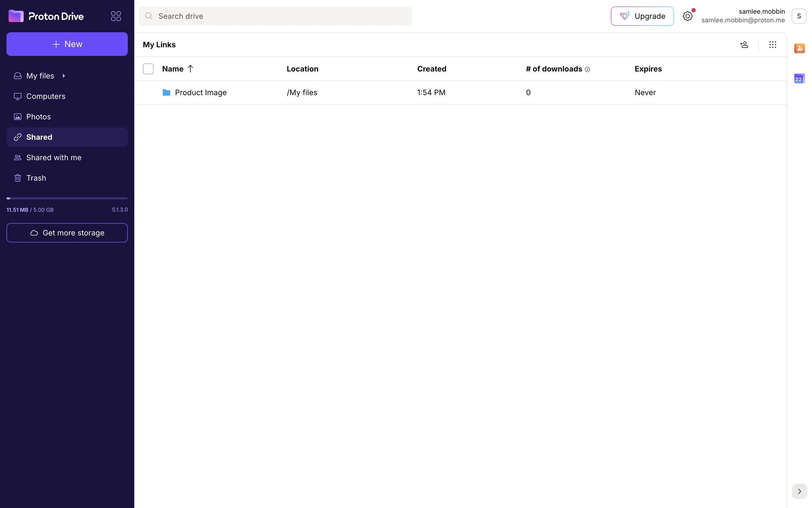Click the Proton Drive logo
The image size is (812, 508).
coord(46,16)
